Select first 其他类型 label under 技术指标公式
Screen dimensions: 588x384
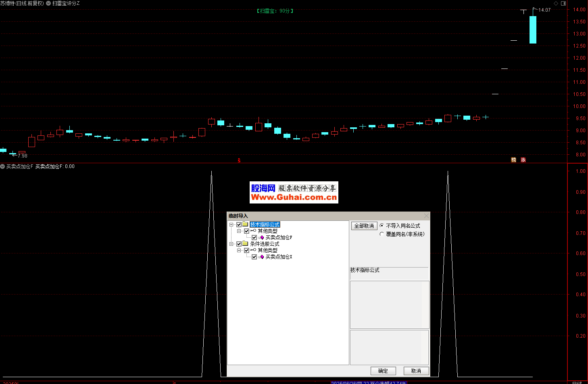click(x=267, y=231)
